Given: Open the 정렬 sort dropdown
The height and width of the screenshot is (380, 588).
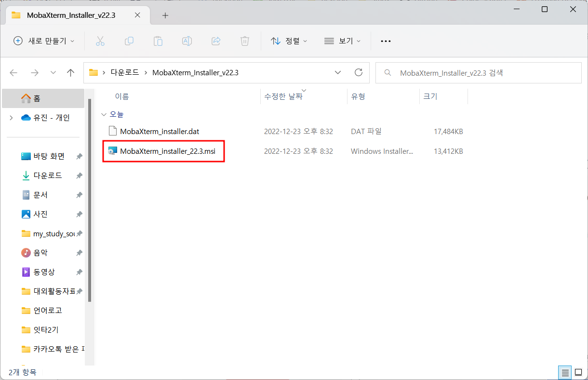Looking at the screenshot, I should [289, 41].
